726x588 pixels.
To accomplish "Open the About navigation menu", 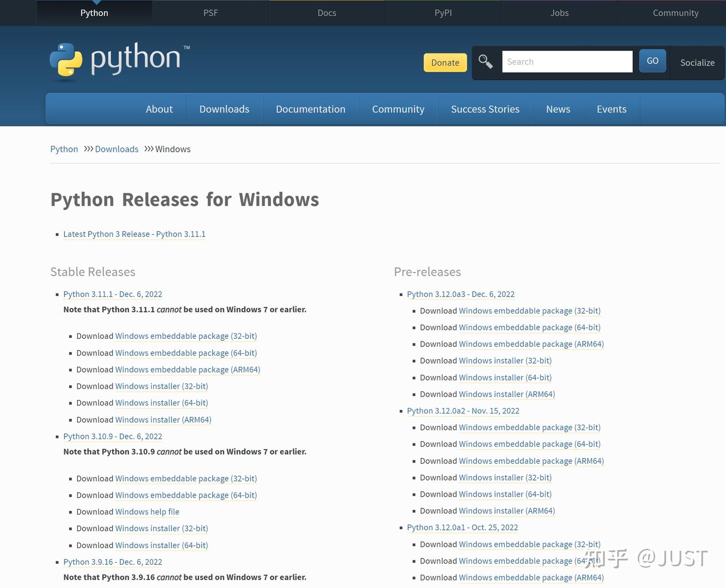I will (159, 109).
